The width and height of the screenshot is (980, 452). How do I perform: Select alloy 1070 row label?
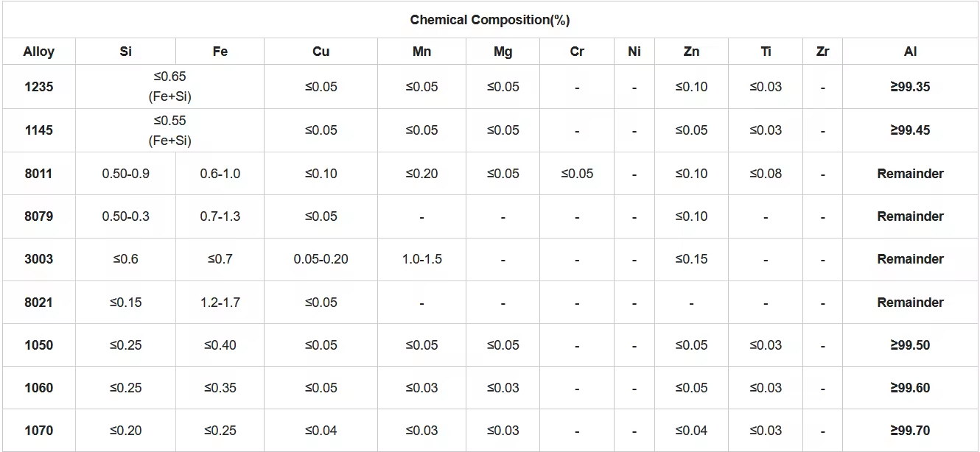click(x=38, y=431)
